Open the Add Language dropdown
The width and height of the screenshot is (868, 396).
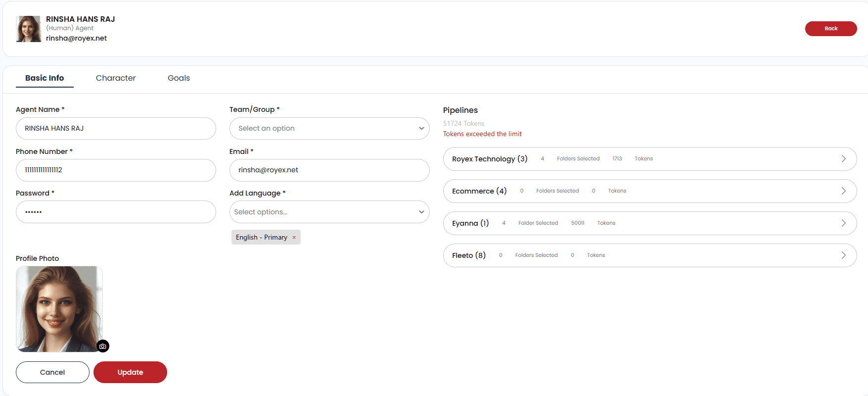329,212
